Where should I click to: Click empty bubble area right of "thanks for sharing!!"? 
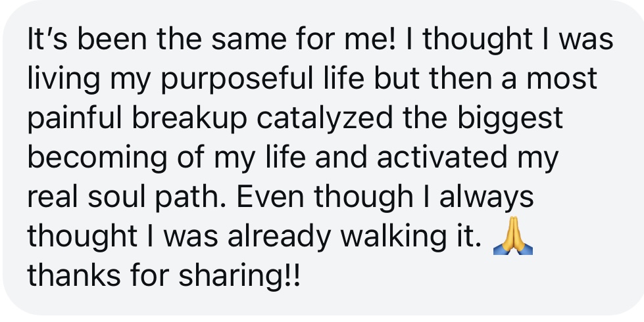[x=460, y=277]
